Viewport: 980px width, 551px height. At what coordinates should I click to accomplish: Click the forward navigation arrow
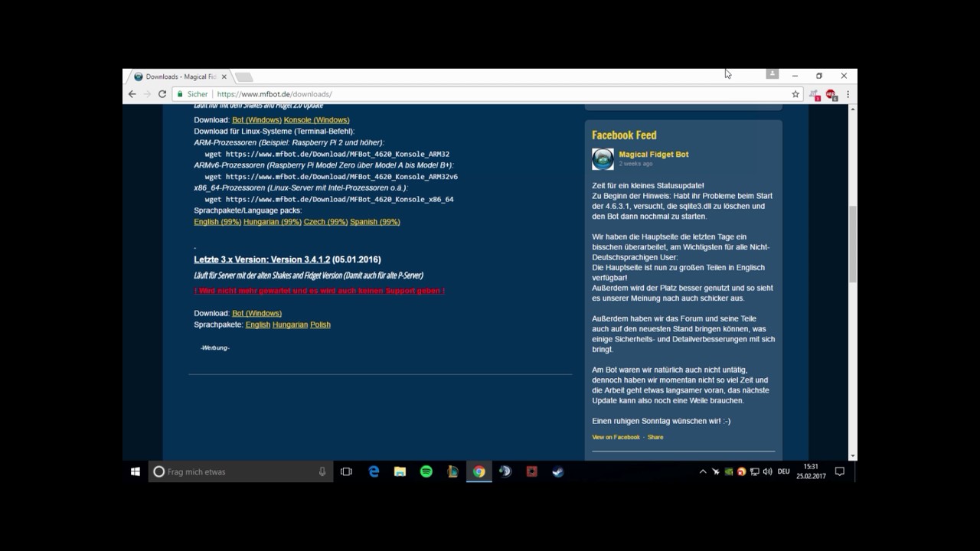[x=146, y=94]
